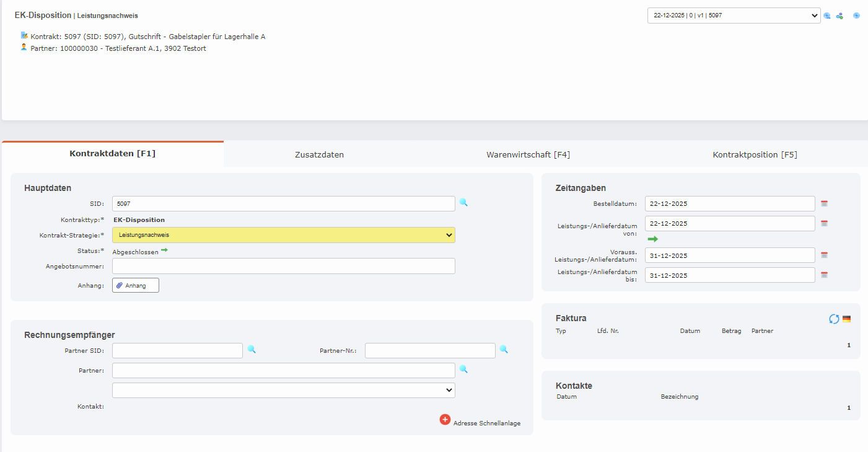The image size is (868, 452).
Task: Focus the Vorauss. Leistungs-/Anlieferdatum date field
Action: coord(729,255)
